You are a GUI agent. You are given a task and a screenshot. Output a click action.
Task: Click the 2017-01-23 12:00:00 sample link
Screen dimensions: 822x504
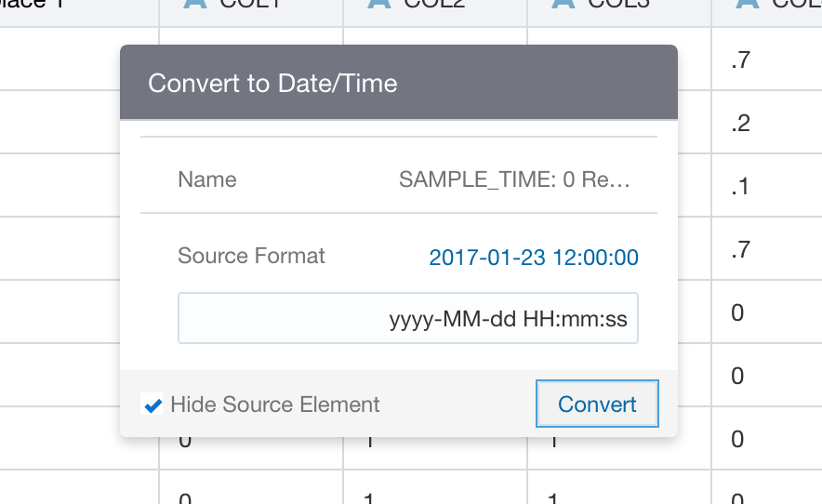534,257
